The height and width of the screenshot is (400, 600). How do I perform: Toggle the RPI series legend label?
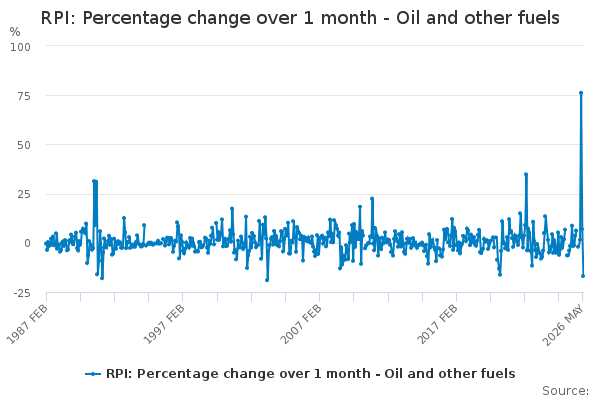[x=311, y=374]
